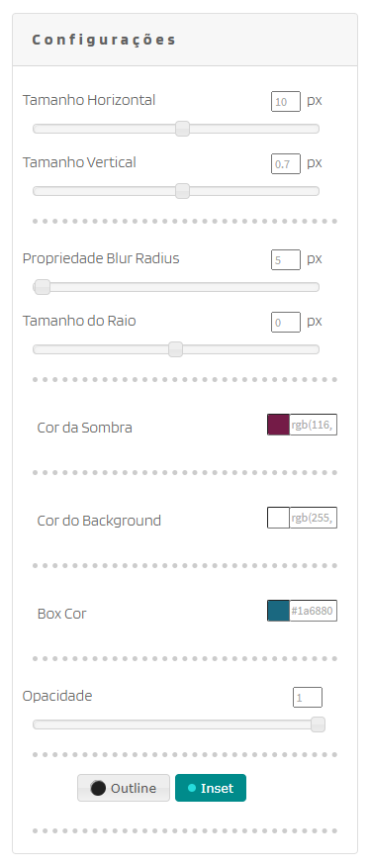369x868 pixels.
Task: Click the #1a6880 hex color field
Action: 314,611
